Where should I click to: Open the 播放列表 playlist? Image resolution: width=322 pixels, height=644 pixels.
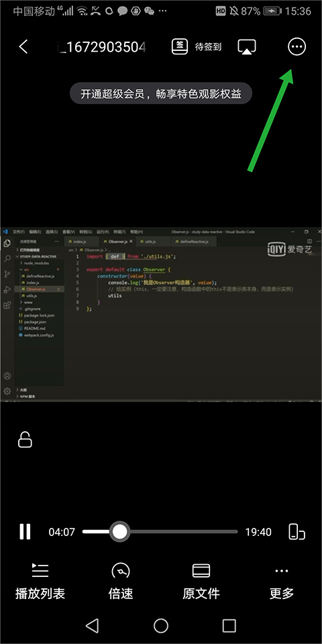tap(40, 582)
